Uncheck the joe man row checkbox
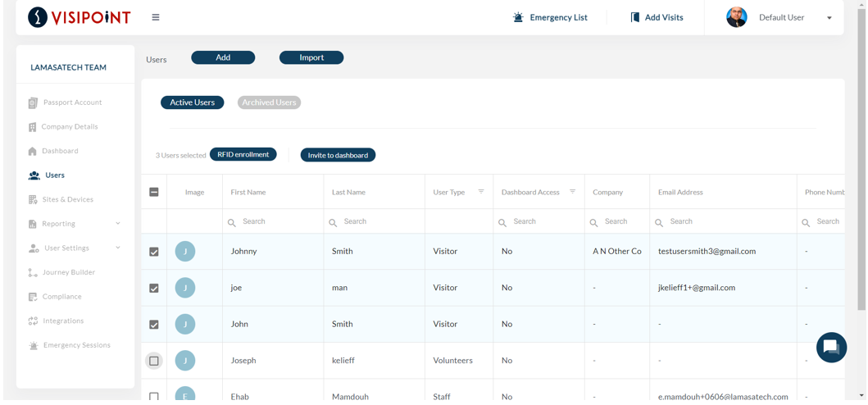The height and width of the screenshot is (405, 868). coord(154,288)
